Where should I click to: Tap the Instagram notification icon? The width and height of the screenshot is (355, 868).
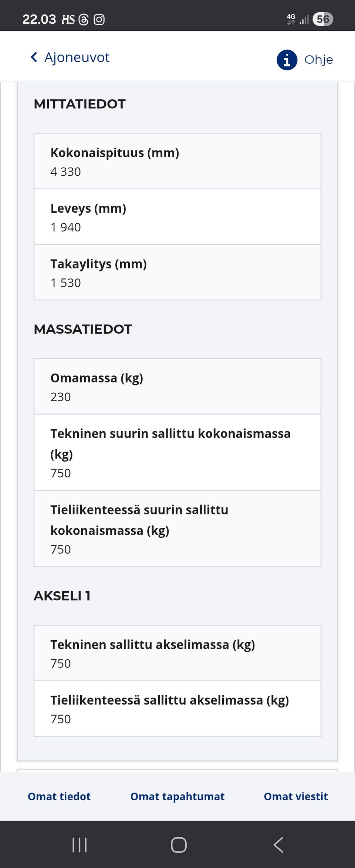coord(99,19)
